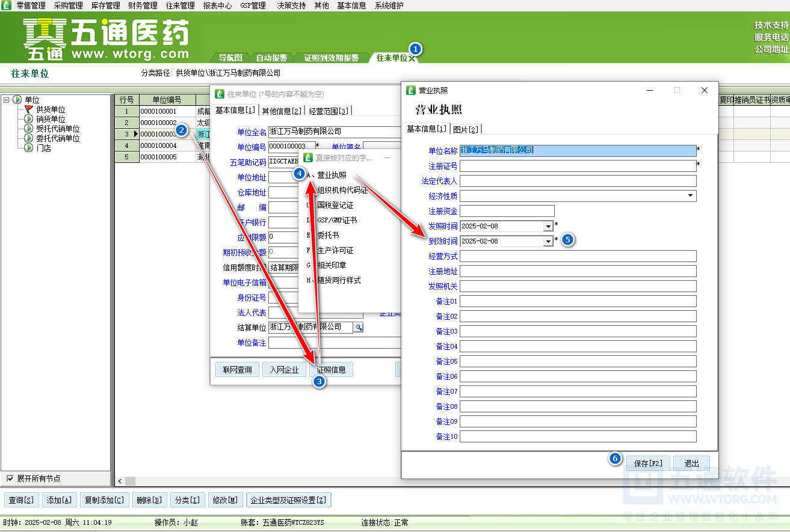790x532 pixels.
Task: Click the 注册资金 input field
Action: point(507,211)
